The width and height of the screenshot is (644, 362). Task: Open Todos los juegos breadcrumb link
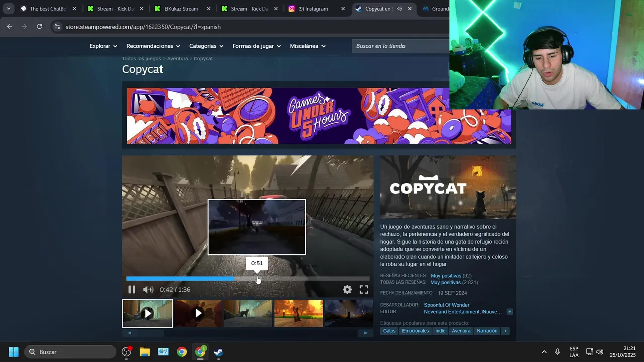141,59
